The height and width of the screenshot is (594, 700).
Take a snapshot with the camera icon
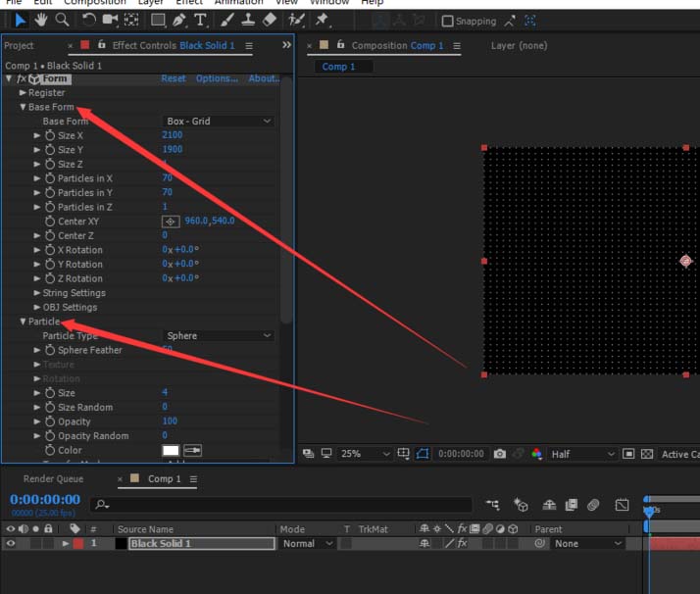[x=501, y=454]
